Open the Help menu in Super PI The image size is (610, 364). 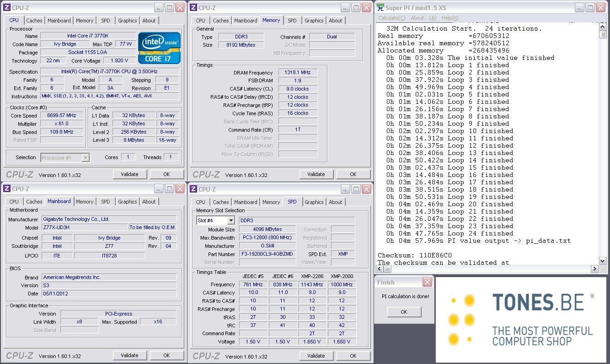pos(450,18)
